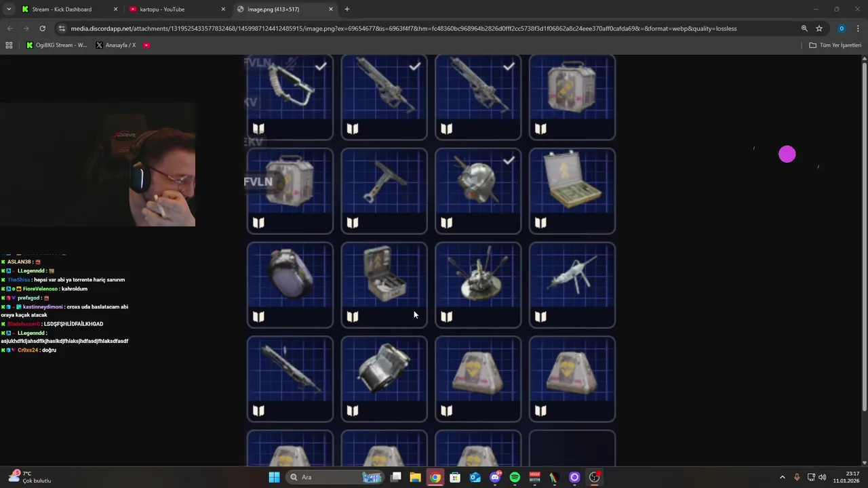
Task: Click the bow weapon item card
Action: tap(290, 97)
